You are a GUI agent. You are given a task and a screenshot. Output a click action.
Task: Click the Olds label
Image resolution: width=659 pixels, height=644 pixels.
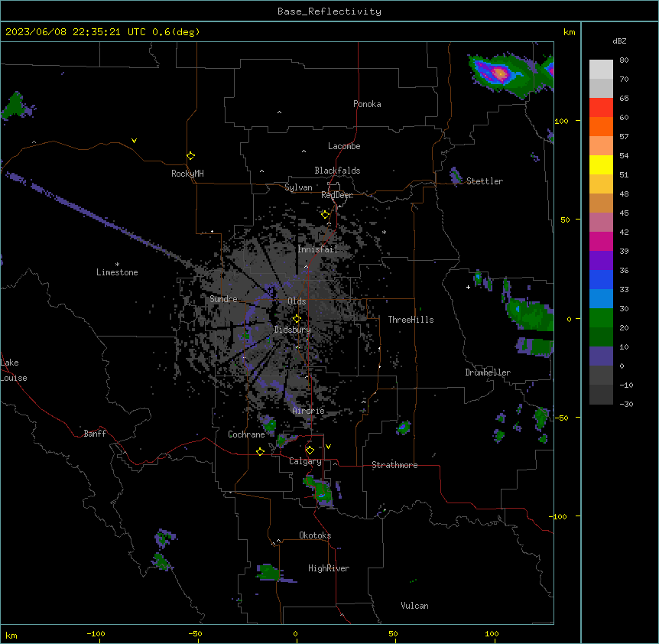point(297,301)
